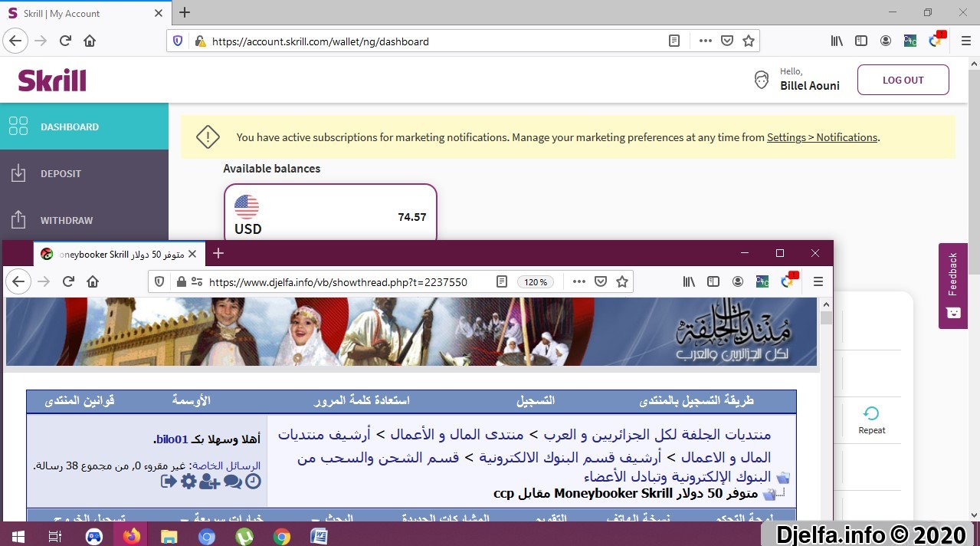This screenshot has width=980, height=546.
Task: Open التسجيل forum menu link
Action: 535,400
